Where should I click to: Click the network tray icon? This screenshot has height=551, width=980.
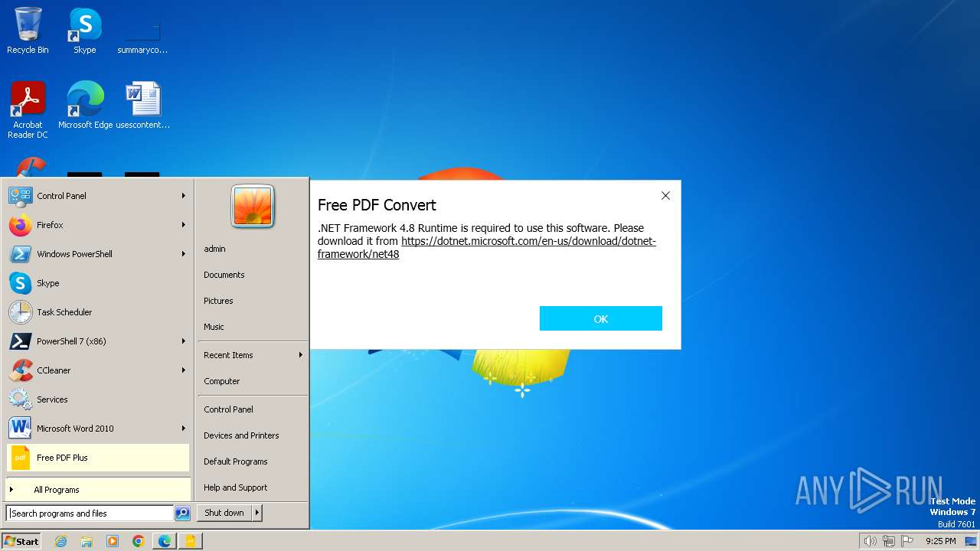click(889, 541)
